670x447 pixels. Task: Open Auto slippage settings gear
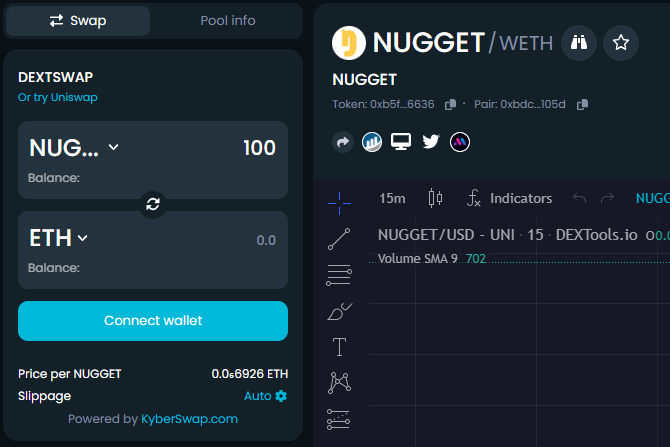281,396
